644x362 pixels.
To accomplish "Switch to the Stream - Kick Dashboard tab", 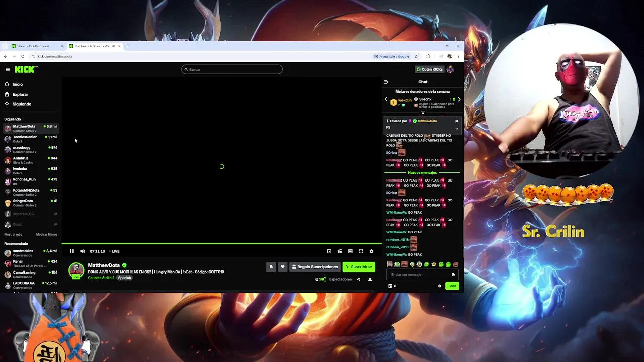I will point(37,46).
